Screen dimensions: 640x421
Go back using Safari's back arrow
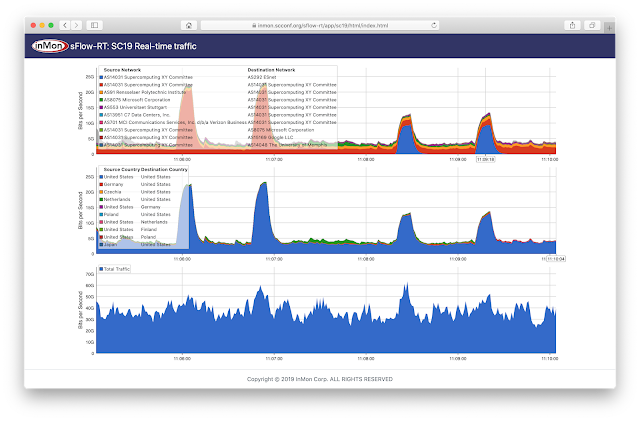point(65,25)
